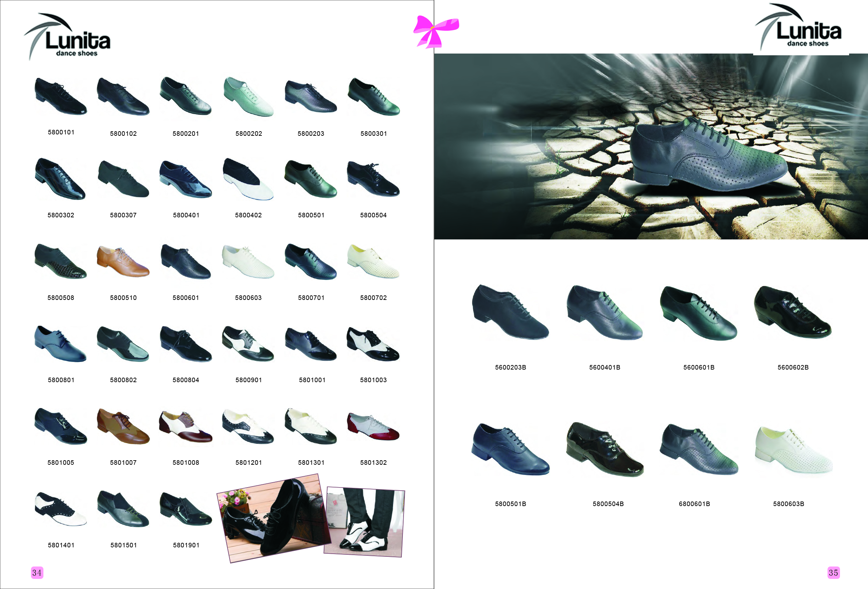The width and height of the screenshot is (868, 589).
Task: Select the heeled shoe above 5600203B
Action: (x=510, y=312)
